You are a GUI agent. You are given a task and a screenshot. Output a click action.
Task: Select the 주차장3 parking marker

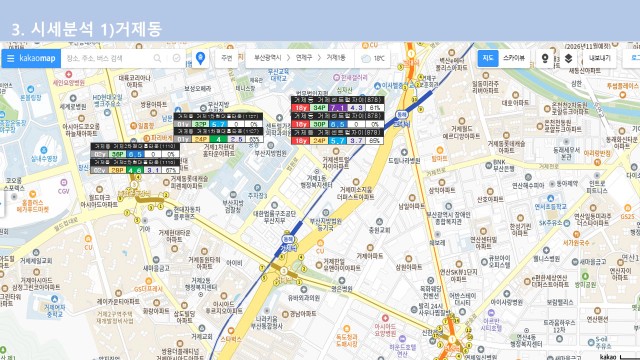pos(257,188)
